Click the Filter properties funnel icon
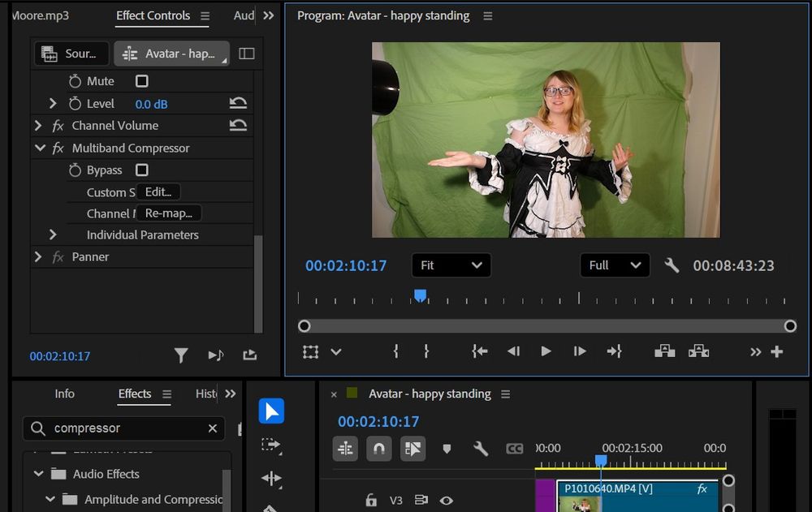Screen dimensions: 812x512 (181, 355)
